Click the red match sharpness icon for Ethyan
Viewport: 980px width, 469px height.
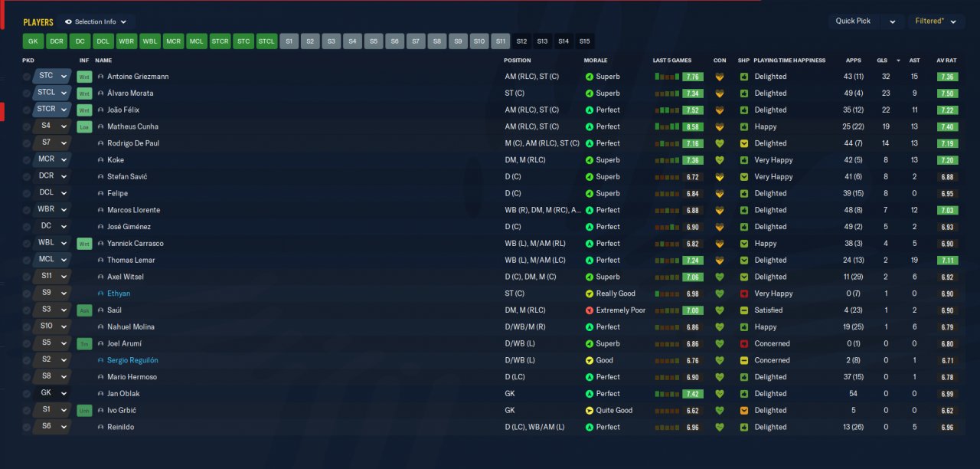click(743, 294)
